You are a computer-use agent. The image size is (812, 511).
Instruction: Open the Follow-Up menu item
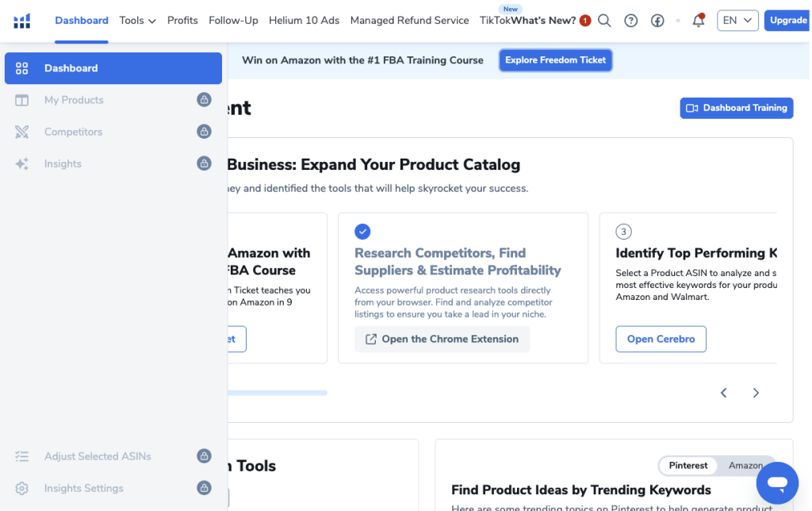pyautogui.click(x=233, y=21)
